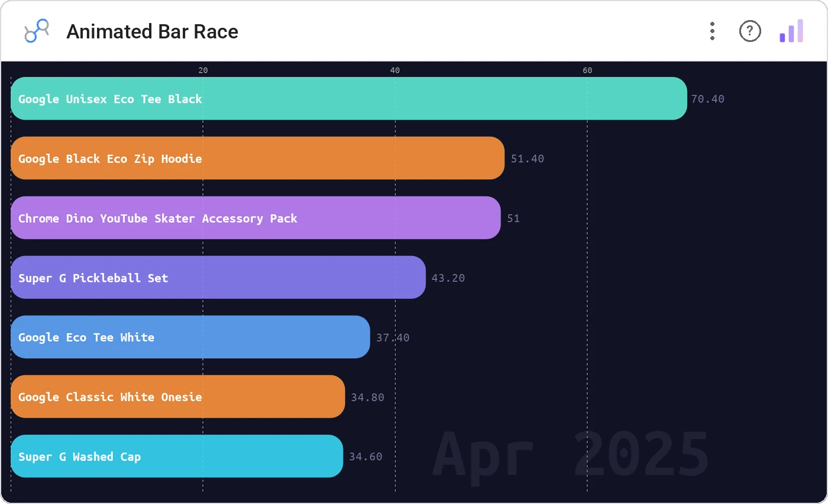Select the Google Black Eco Zip Hoodie bar
This screenshot has width=828, height=504.
click(258, 158)
